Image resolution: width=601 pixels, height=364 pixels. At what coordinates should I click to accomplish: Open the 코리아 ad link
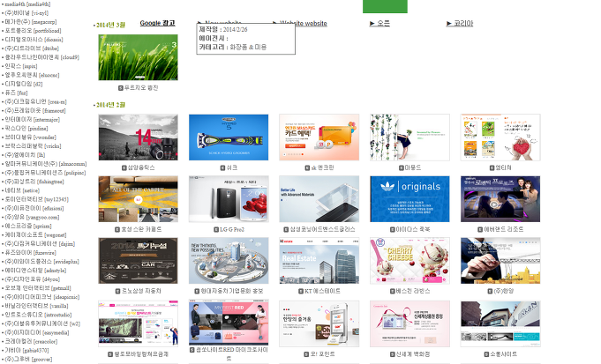(460, 23)
